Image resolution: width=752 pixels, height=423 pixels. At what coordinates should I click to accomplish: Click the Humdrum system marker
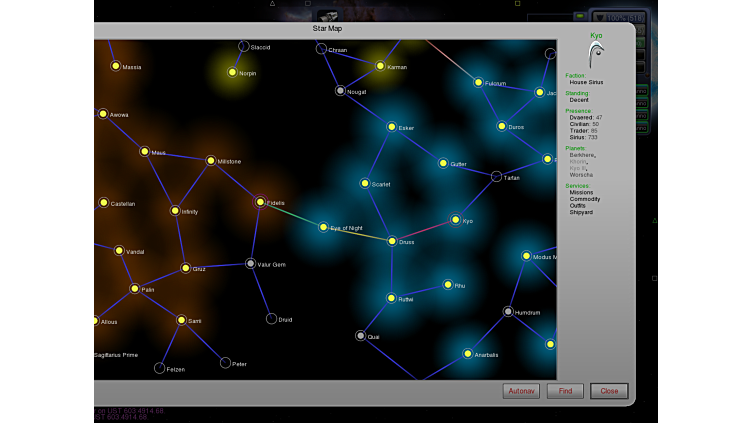(508, 312)
